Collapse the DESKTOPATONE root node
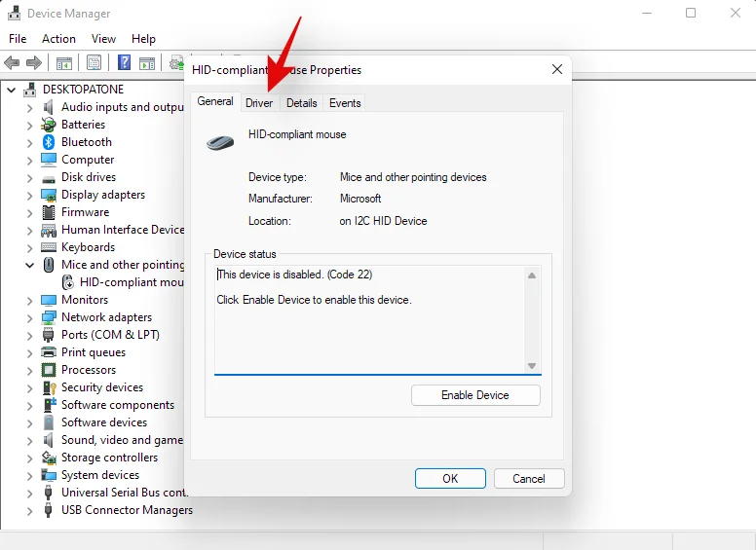756x550 pixels. tap(12, 90)
